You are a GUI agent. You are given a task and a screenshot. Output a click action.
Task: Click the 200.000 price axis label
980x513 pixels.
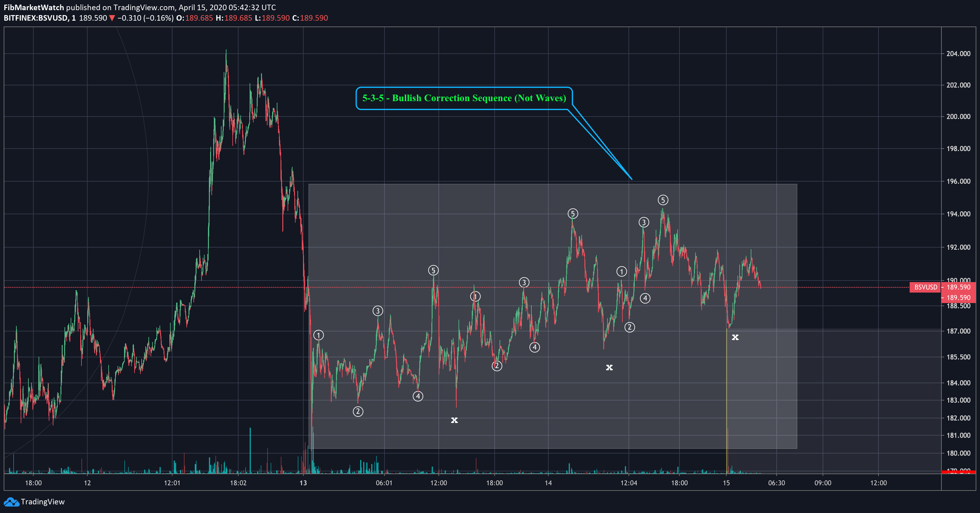958,117
